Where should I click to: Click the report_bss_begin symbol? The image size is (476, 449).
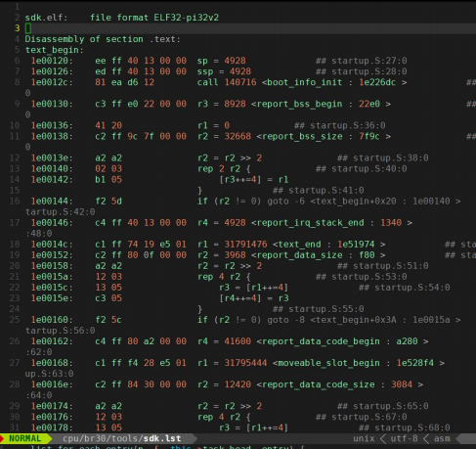tap(299, 104)
